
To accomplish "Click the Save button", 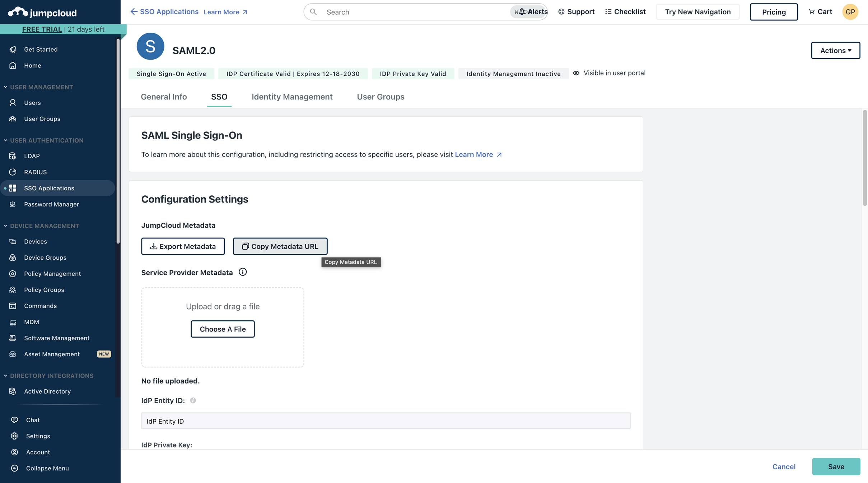I will tap(836, 466).
